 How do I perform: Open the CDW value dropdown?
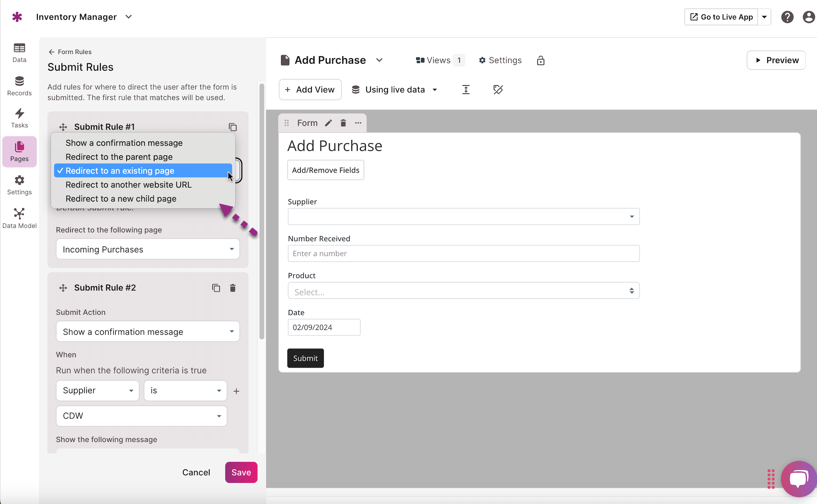(x=141, y=416)
